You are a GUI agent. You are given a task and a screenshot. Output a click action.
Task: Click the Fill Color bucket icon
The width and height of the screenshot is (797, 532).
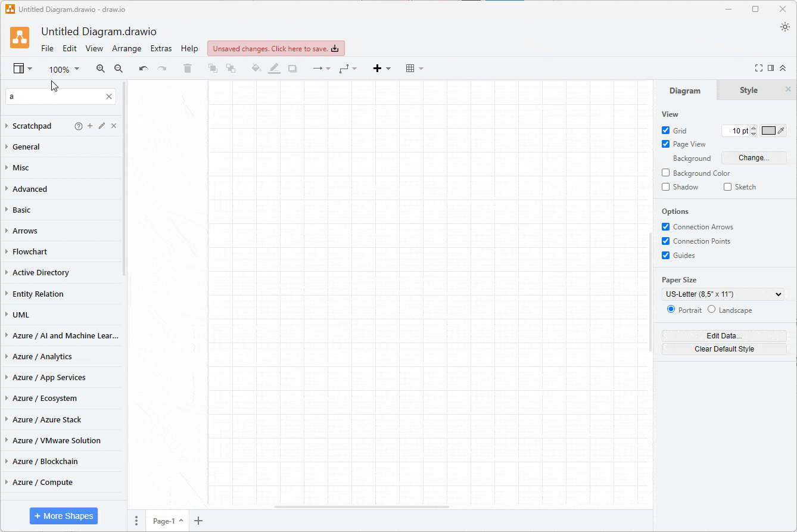click(256, 69)
